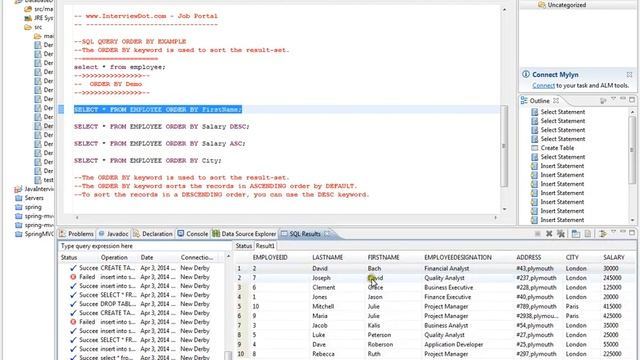
Task: Click the terminate result square icon in SQL Results
Action: pyautogui.click(x=538, y=233)
